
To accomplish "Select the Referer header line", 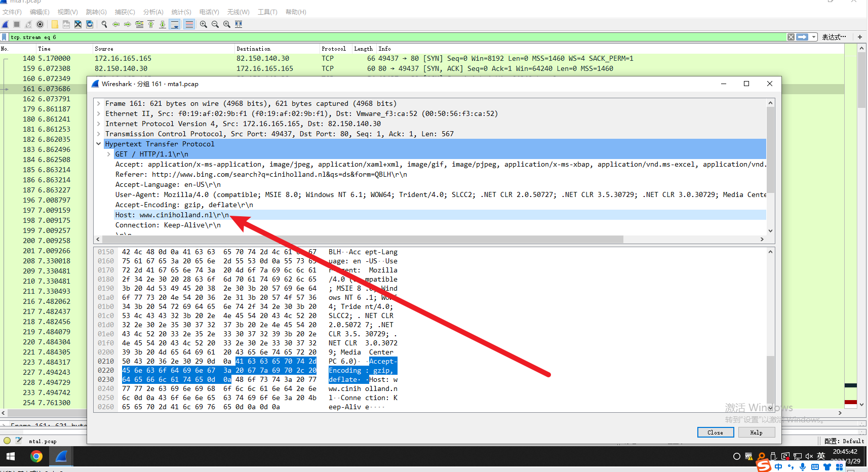I will pos(440,174).
